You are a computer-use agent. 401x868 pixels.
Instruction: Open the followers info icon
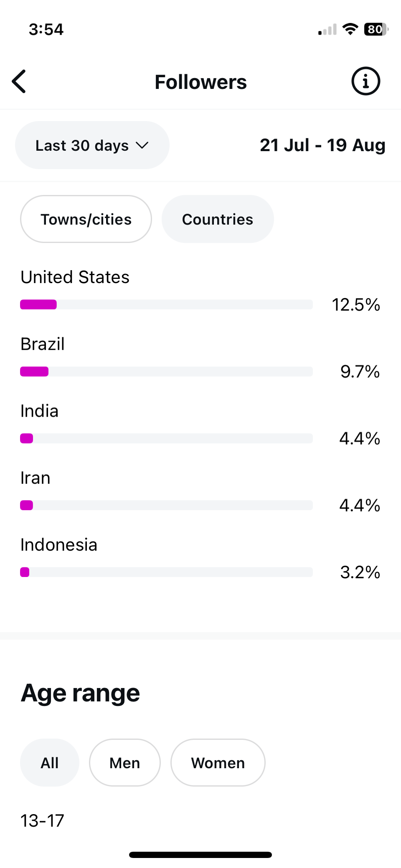click(365, 81)
